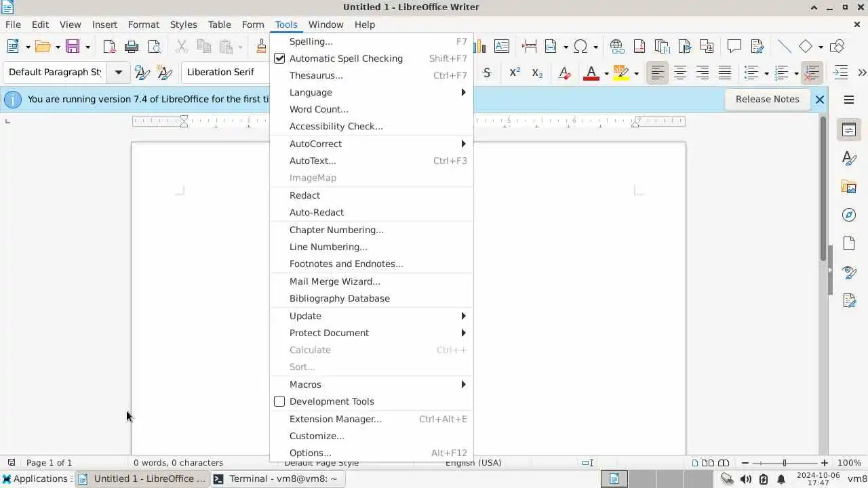Click zoom in plus button
The height and width of the screenshot is (488, 868).
[824, 463]
